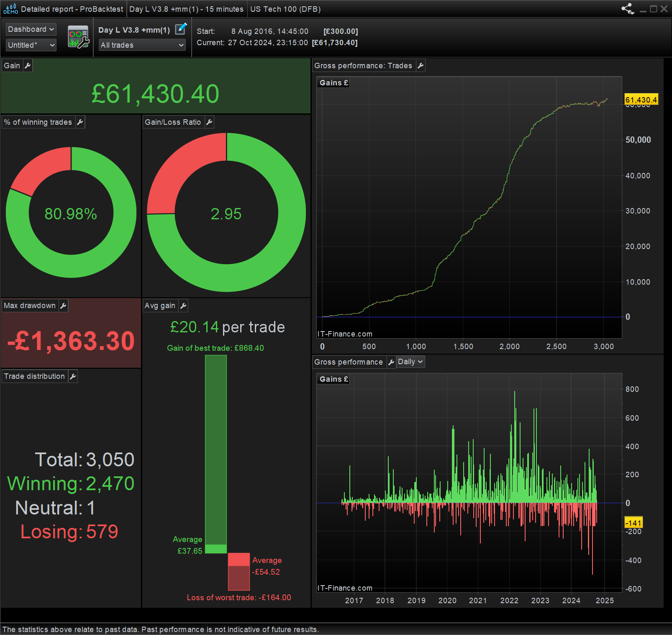Image resolution: width=672 pixels, height=635 pixels.
Task: Click Loss of worst trade: -£164.00 text
Action: click(x=239, y=598)
